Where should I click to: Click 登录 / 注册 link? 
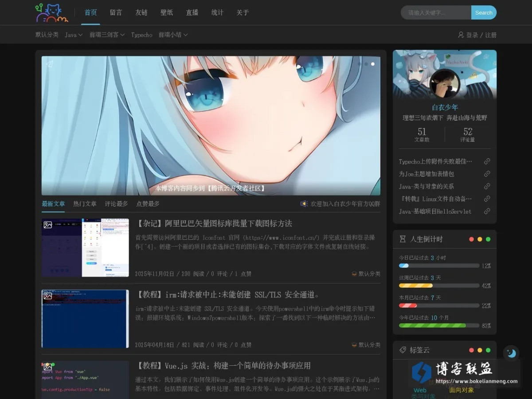coord(481,35)
